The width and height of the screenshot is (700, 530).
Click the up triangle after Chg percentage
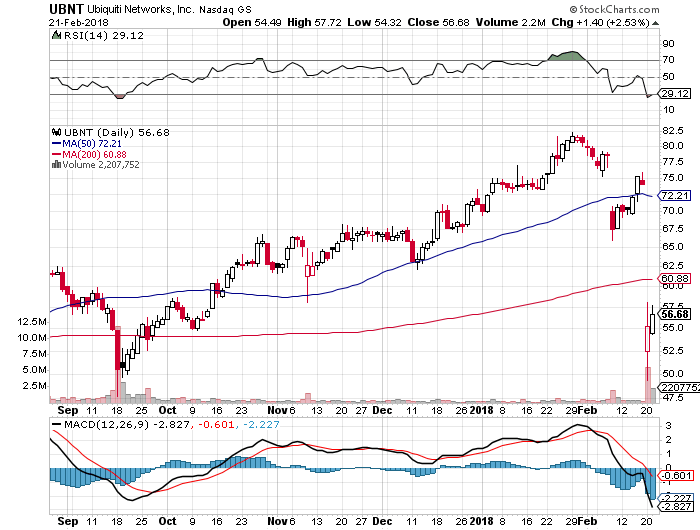point(655,23)
